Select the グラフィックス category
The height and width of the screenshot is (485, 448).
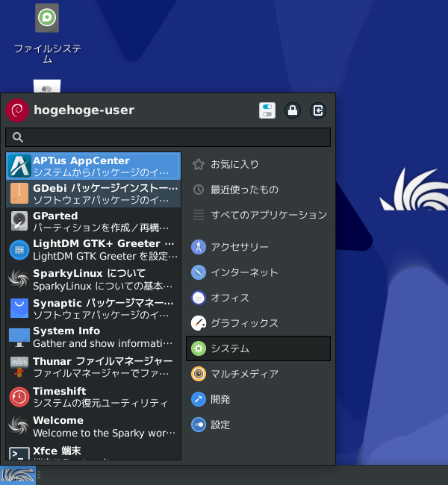pyautogui.click(x=258, y=323)
